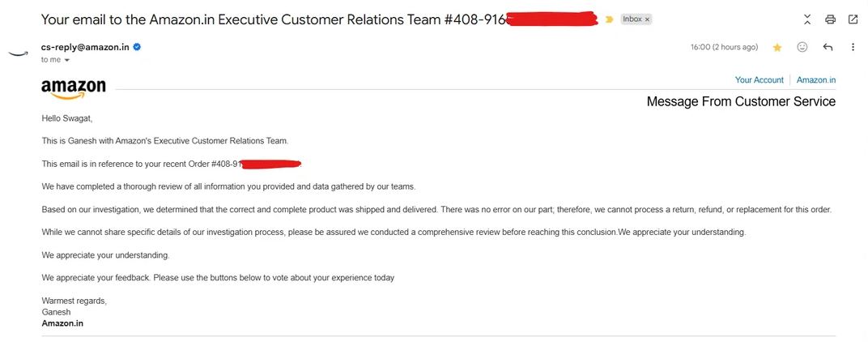Expand the 'to me' recipient details

click(x=67, y=60)
